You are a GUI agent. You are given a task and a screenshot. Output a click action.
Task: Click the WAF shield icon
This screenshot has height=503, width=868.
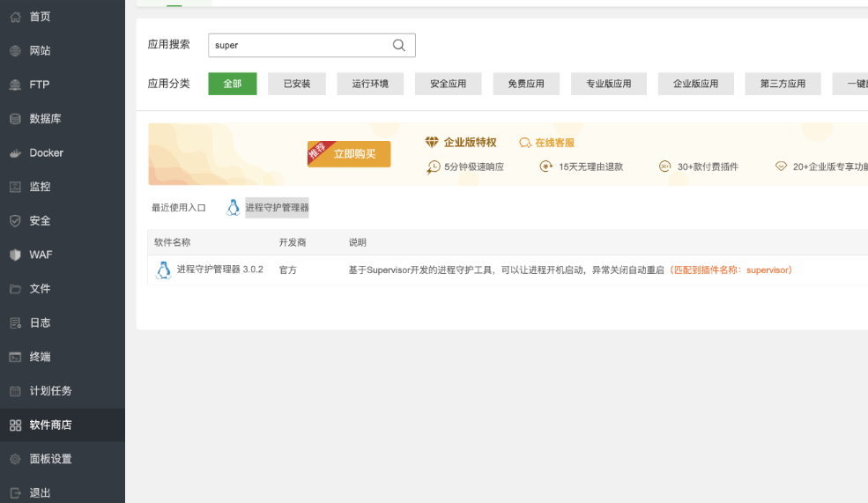(x=15, y=255)
